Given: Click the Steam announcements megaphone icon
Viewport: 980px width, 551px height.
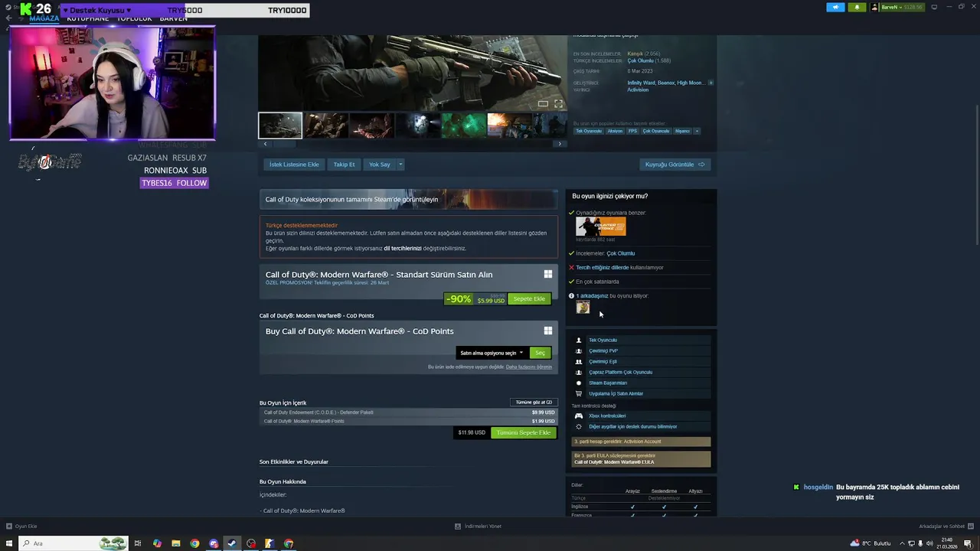Looking at the screenshot, I should tap(835, 7).
